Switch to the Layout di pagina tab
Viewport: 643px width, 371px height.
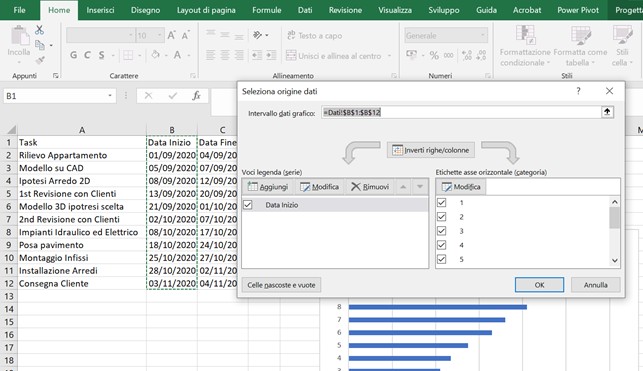click(x=206, y=10)
